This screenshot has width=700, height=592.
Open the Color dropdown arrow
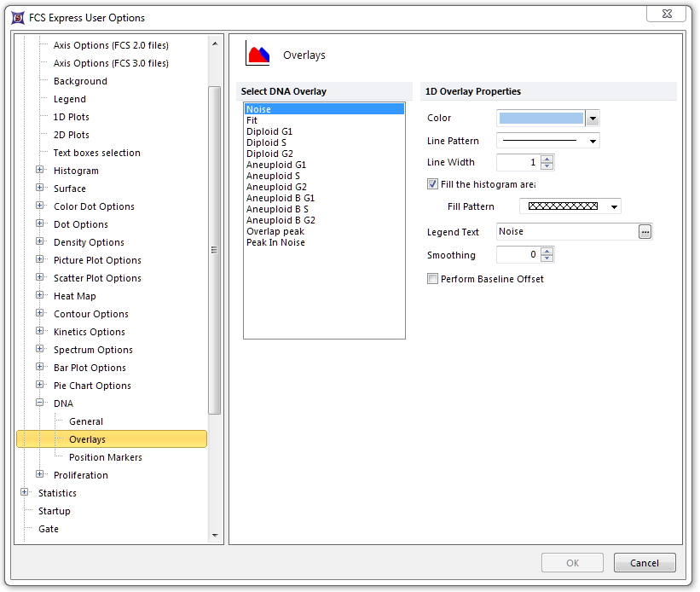[x=593, y=119]
